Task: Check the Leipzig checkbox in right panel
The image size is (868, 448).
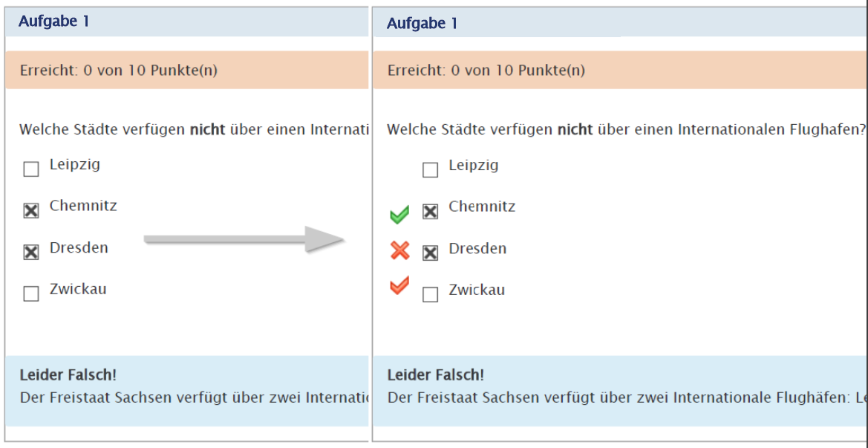Action: coord(430,170)
